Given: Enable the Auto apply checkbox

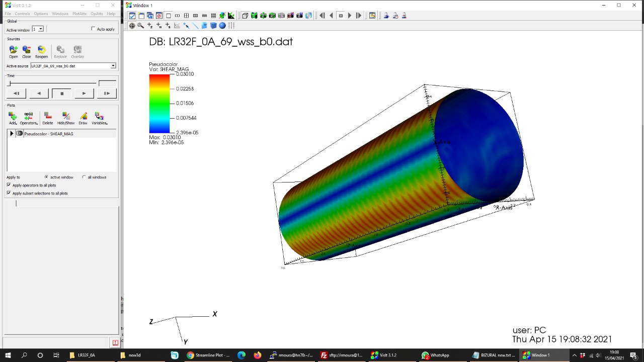Looking at the screenshot, I should click(x=93, y=29).
